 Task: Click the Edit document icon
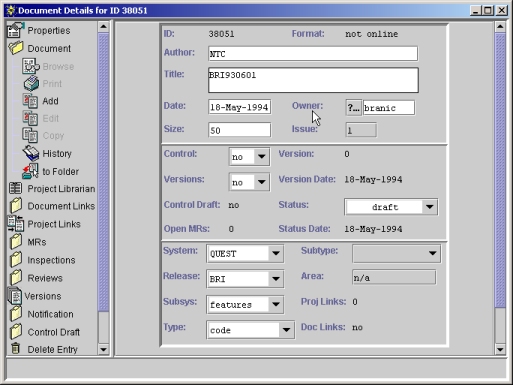[x=30, y=118]
